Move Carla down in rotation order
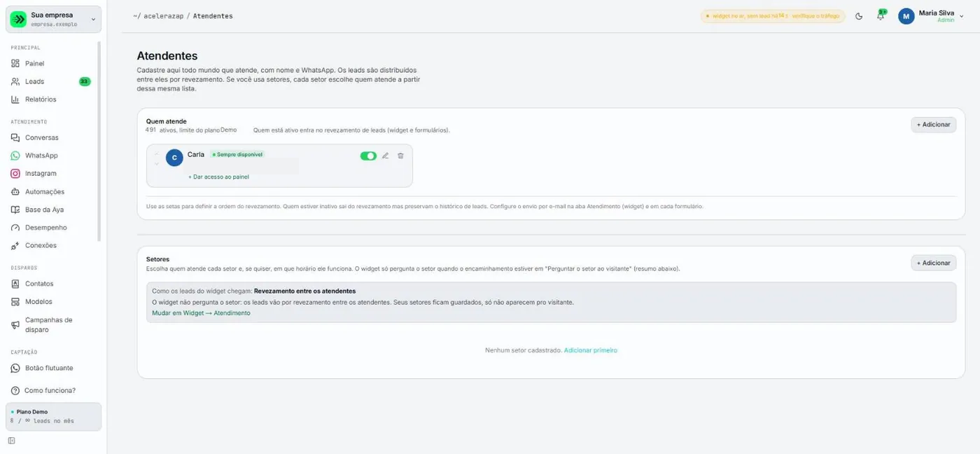 click(x=156, y=163)
